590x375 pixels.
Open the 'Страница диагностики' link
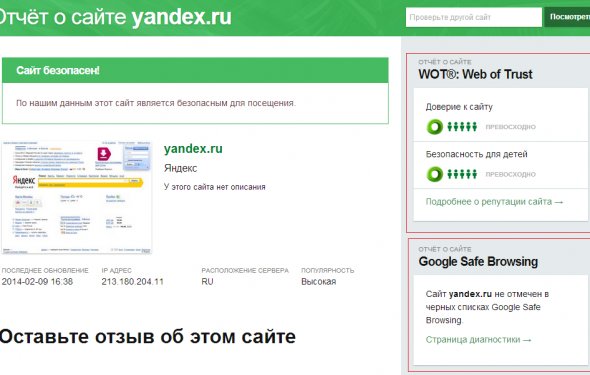point(478,340)
